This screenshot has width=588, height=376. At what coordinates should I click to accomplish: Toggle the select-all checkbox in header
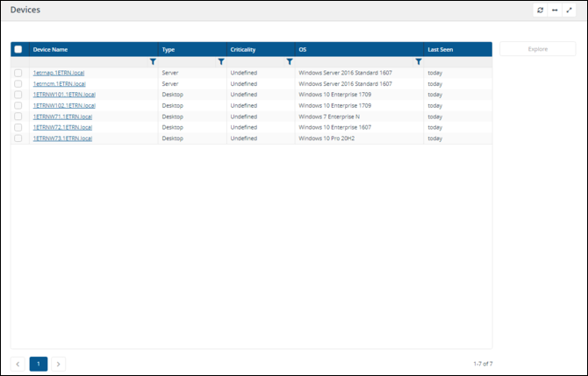tap(18, 49)
